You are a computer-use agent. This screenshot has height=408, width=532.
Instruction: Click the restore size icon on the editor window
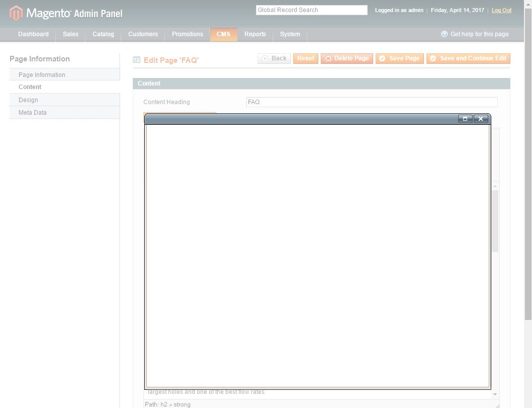pyautogui.click(x=465, y=119)
